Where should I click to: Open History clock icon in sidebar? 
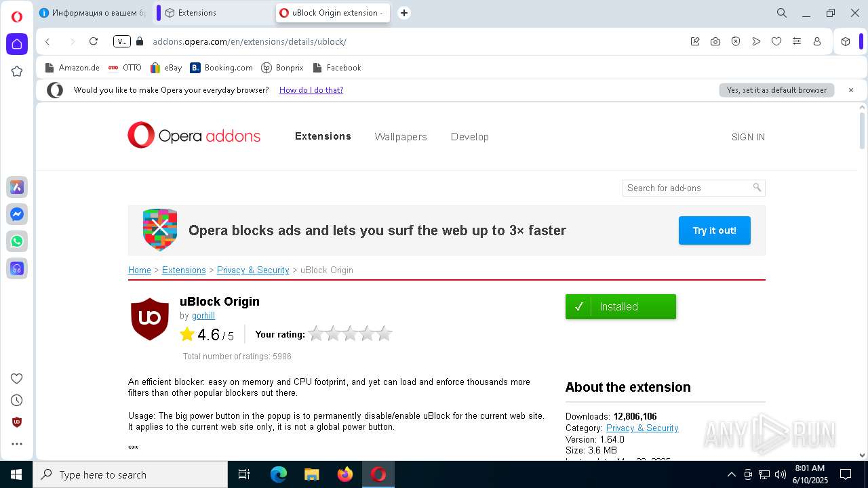(x=17, y=400)
